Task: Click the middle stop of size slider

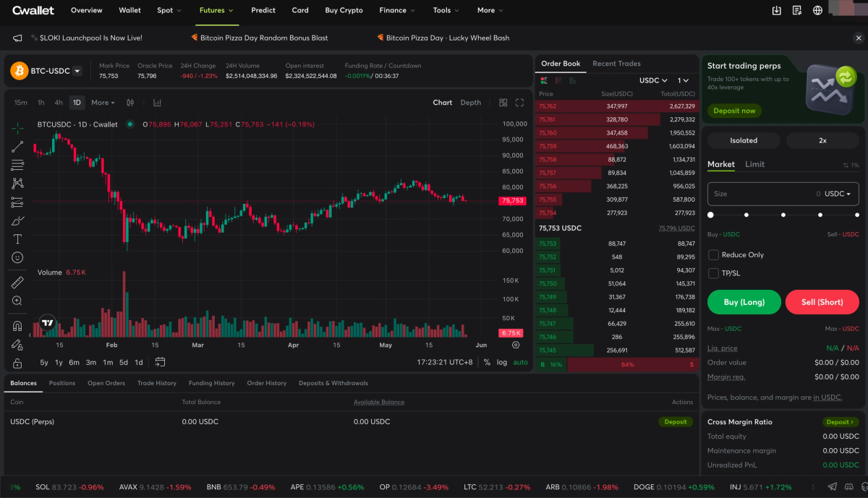Action: coord(783,215)
